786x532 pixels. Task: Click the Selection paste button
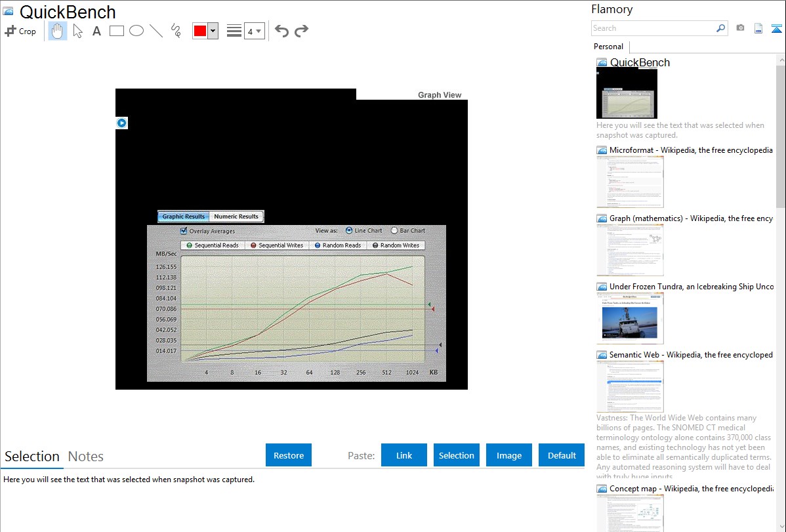[456, 455]
